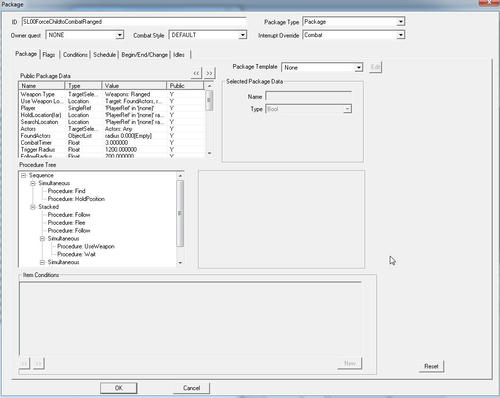The width and height of the screenshot is (500, 398).
Task: Open the Interrupt Override dropdown
Action: coord(401,35)
